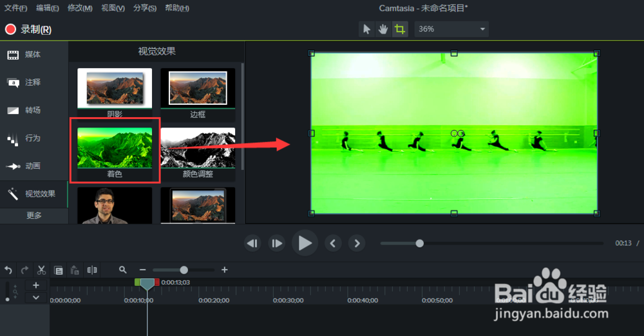Click the undo icon
Screen dimensions: 644x336
(x=8, y=270)
